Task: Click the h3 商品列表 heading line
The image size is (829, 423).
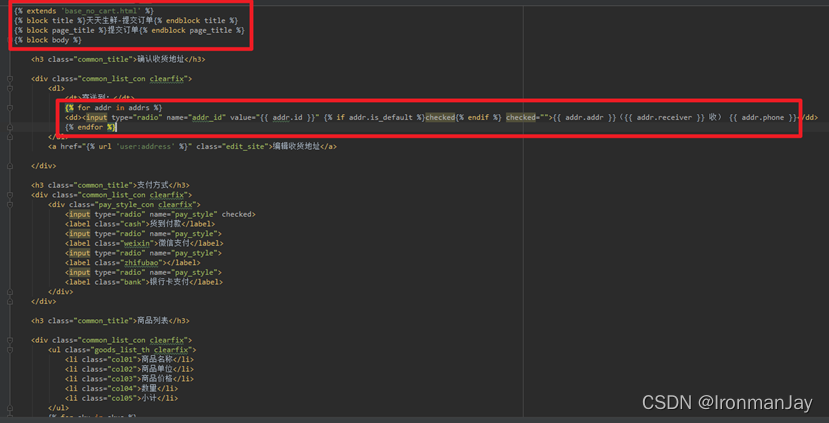Action: pos(110,320)
